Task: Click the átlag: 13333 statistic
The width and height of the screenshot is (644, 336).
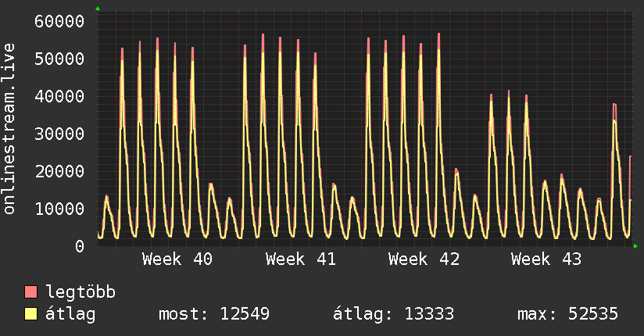Action: (393, 314)
